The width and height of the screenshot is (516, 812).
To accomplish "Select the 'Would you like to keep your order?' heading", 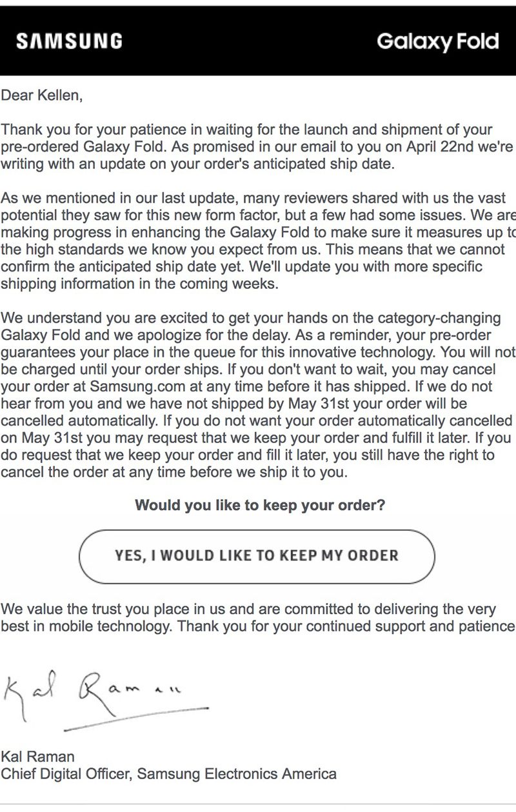I will click(260, 504).
